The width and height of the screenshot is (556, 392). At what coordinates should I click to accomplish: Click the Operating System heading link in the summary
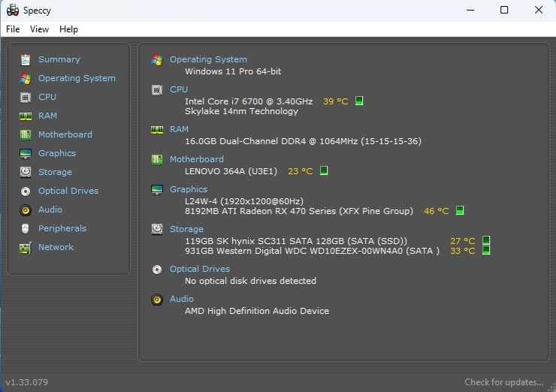tap(208, 59)
